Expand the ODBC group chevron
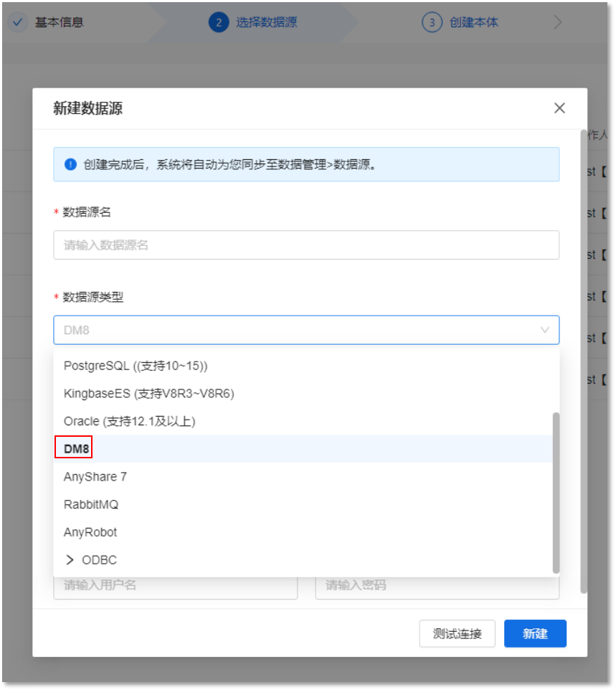The height and width of the screenshot is (690, 616). pos(70,559)
